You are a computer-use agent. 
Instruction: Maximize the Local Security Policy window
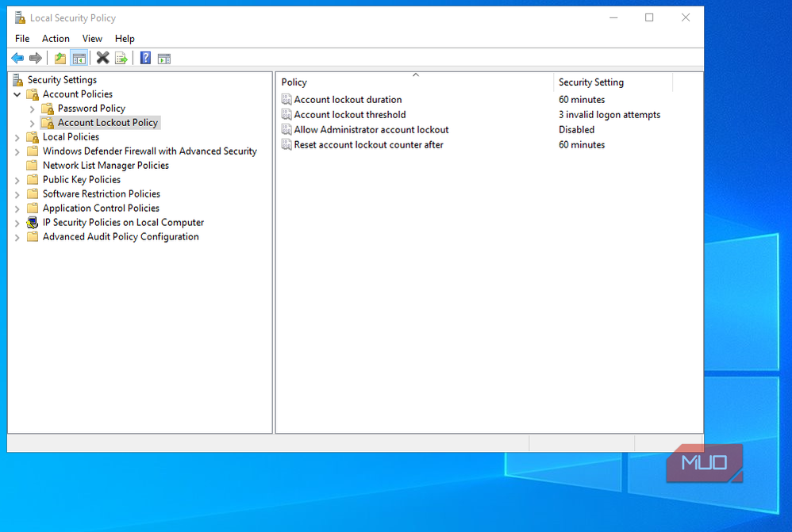(x=649, y=17)
